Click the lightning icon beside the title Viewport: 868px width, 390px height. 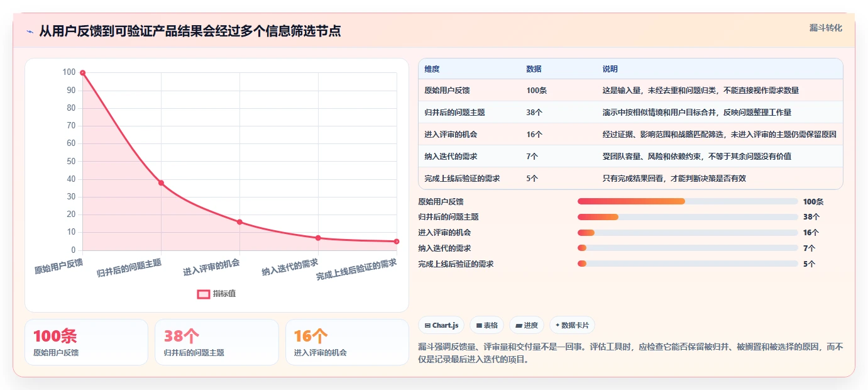tap(30, 31)
